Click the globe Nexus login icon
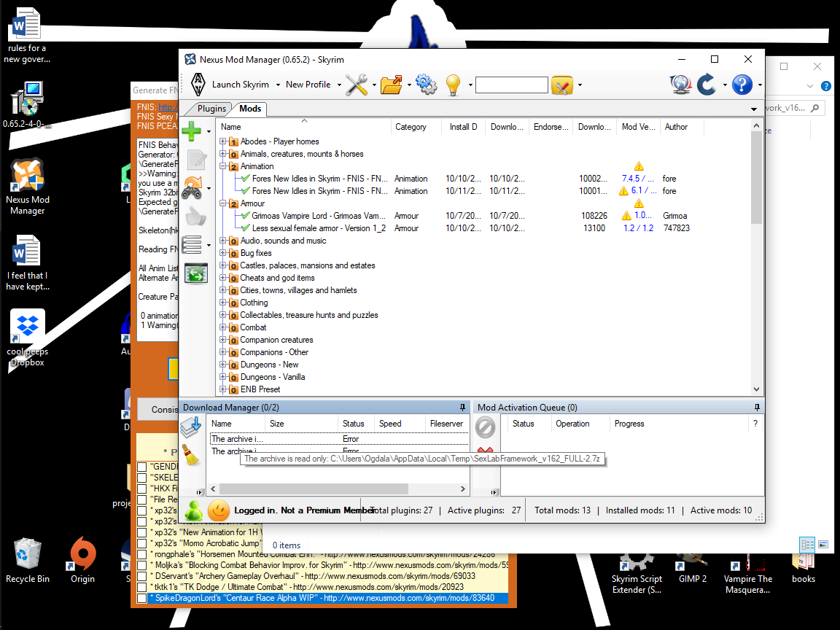840x630 pixels. [680, 85]
